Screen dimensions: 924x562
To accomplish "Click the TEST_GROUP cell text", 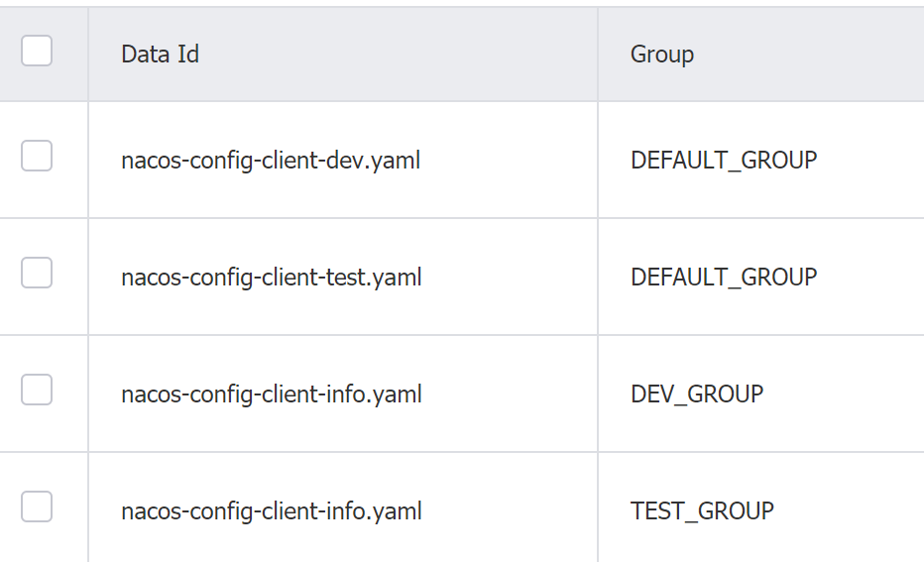I will pos(703,511).
